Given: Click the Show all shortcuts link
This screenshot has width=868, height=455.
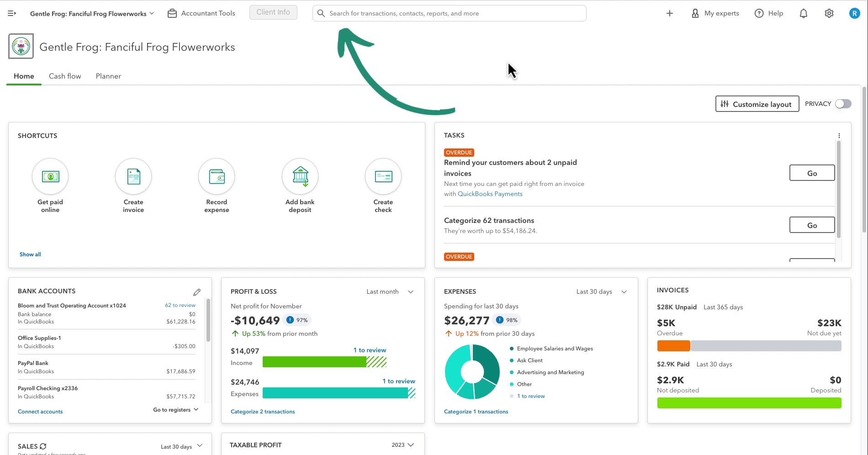Looking at the screenshot, I should click(x=30, y=254).
